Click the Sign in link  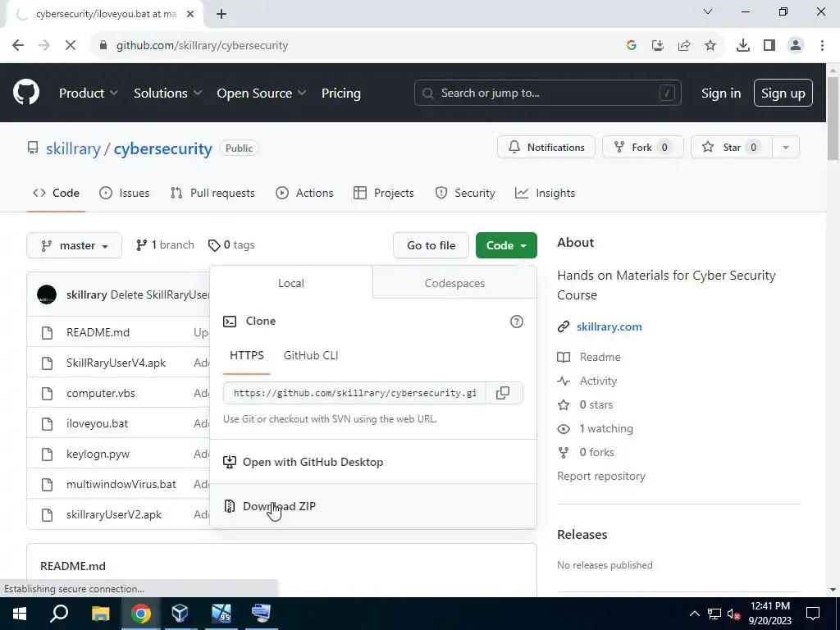tap(721, 93)
